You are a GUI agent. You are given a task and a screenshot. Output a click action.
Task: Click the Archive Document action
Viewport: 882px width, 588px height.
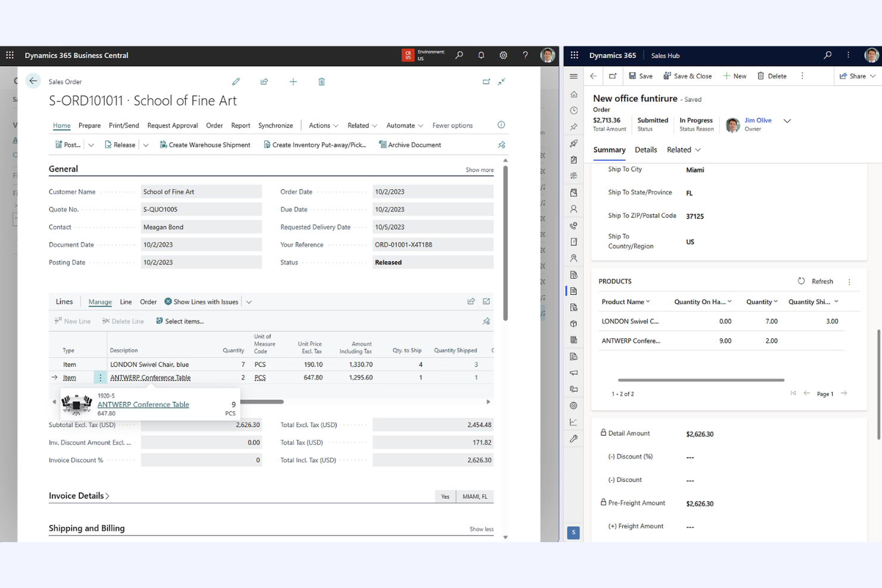click(410, 144)
